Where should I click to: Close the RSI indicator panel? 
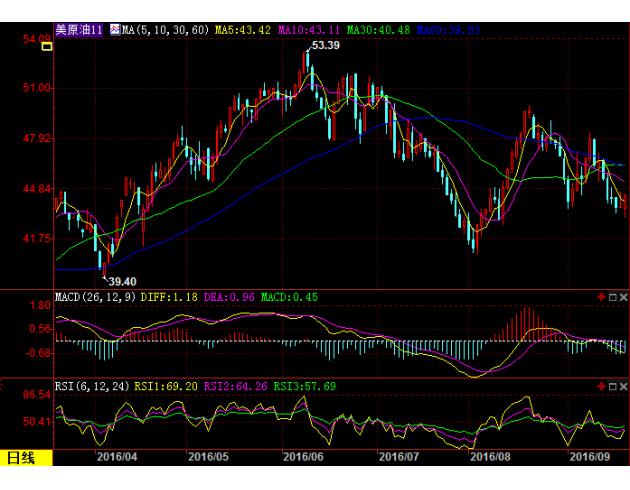(623, 386)
